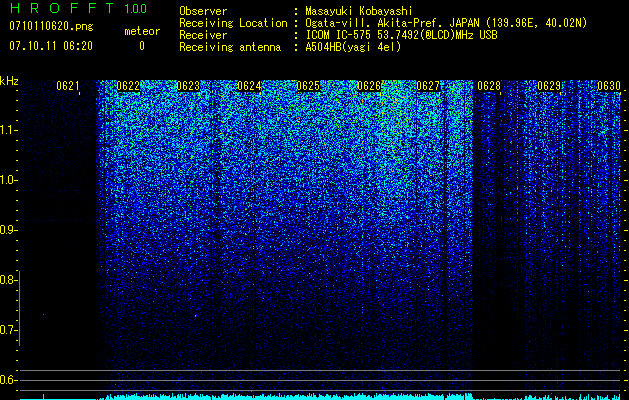The image size is (629, 400).
Task: Click the gray vertical range bar beside 0.7-0.8
Action: [19, 308]
